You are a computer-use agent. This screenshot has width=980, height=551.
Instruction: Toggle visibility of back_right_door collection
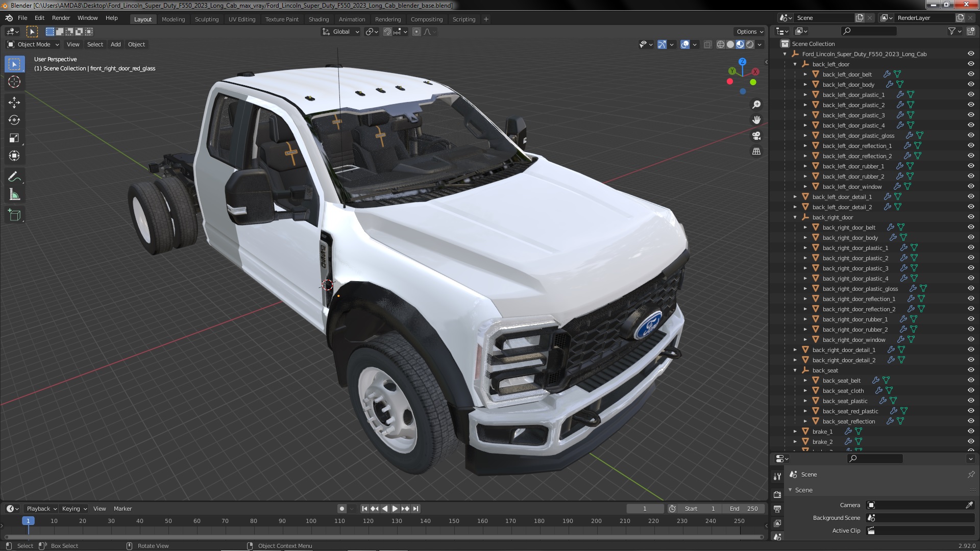click(970, 217)
